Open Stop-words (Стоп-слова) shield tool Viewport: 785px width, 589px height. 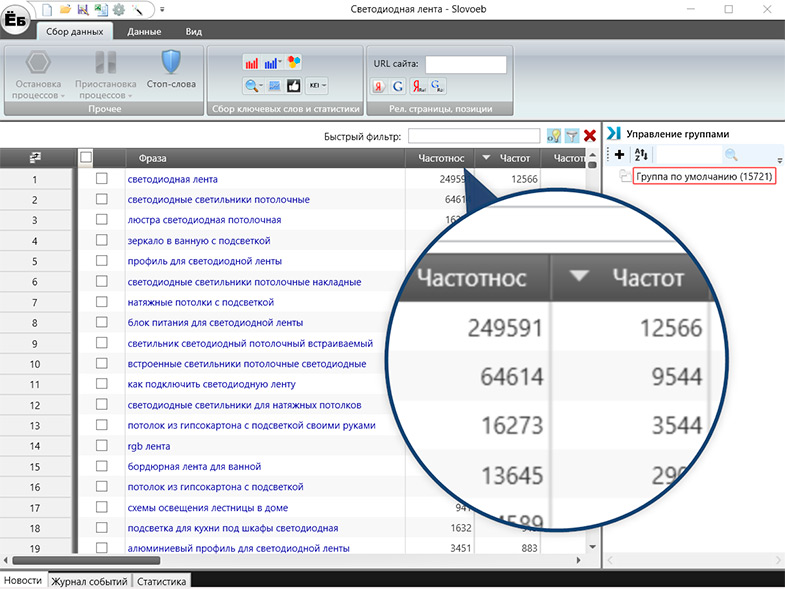point(171,70)
